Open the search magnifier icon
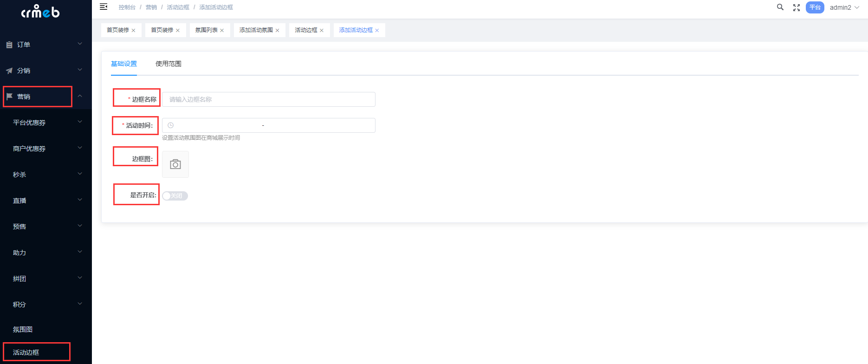868x364 pixels. [x=780, y=7]
